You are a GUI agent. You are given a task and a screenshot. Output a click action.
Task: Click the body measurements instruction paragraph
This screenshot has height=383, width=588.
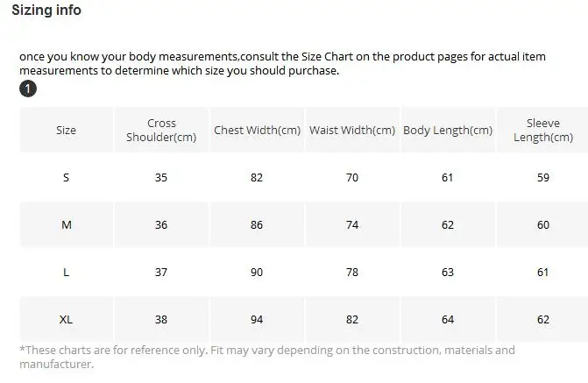click(282, 63)
